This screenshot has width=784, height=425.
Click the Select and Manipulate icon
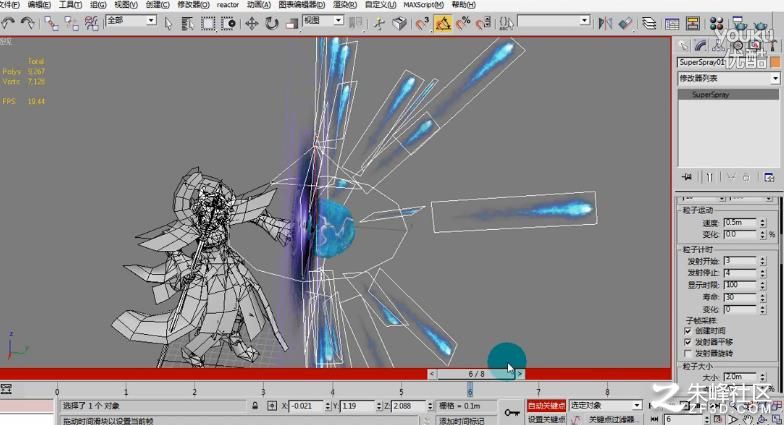coord(379,23)
